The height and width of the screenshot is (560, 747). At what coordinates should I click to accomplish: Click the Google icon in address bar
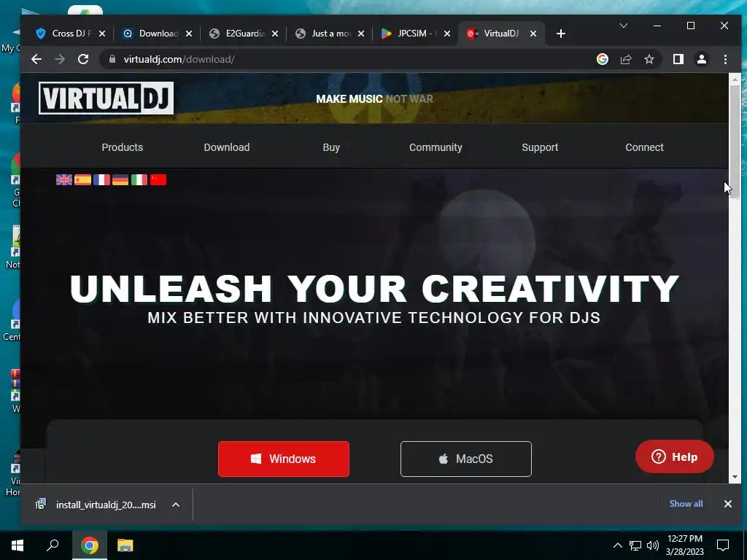pos(602,59)
